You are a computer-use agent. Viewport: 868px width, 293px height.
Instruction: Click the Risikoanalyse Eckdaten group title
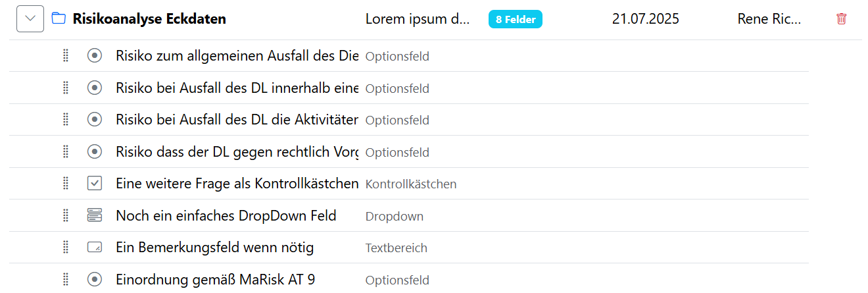[149, 19]
